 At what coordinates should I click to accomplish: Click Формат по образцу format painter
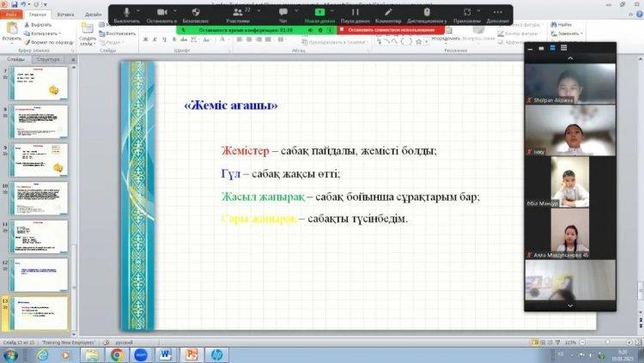tap(48, 42)
